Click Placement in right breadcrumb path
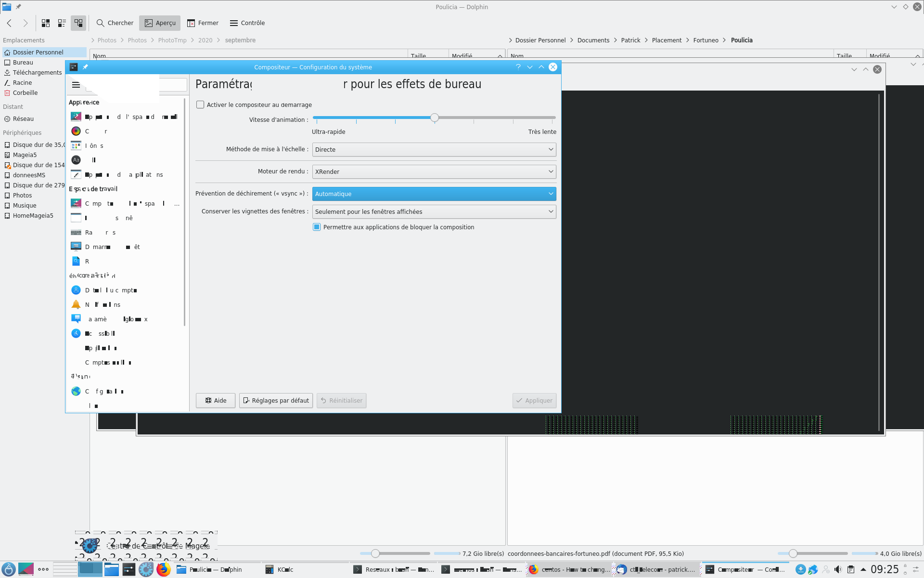 tap(667, 40)
